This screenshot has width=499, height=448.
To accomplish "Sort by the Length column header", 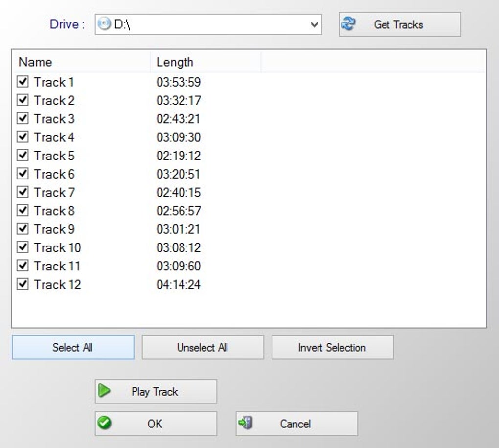I will 205,62.
